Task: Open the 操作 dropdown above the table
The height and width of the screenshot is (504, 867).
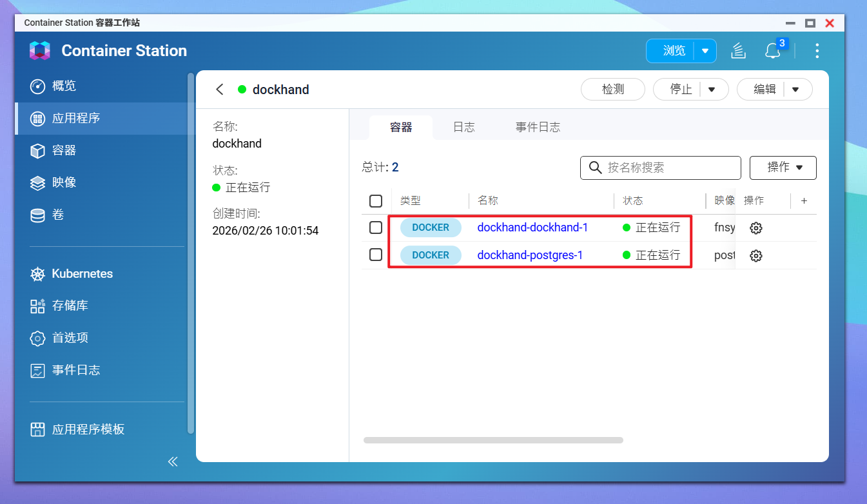Action: click(783, 168)
